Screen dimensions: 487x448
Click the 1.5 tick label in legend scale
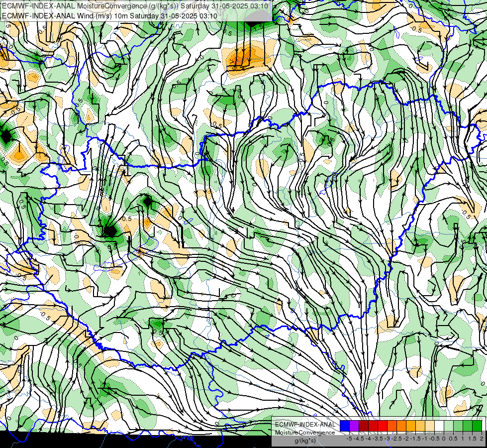473,439
